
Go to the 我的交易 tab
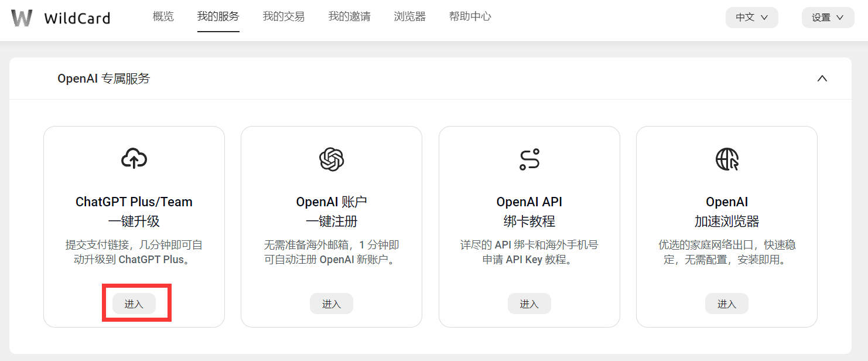coord(284,16)
